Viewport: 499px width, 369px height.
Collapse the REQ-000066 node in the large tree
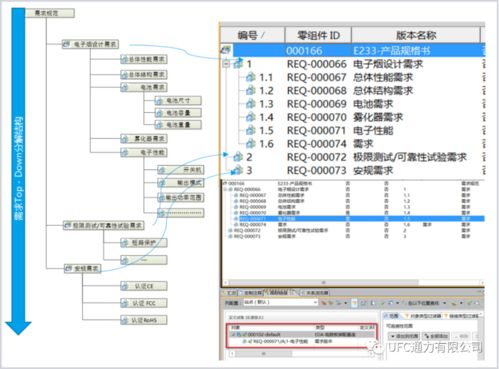click(226, 64)
